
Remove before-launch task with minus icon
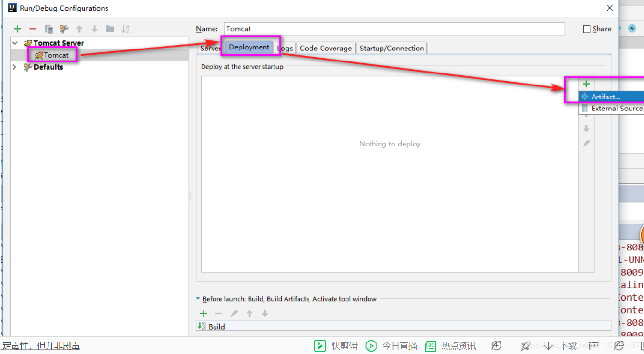tap(219, 313)
